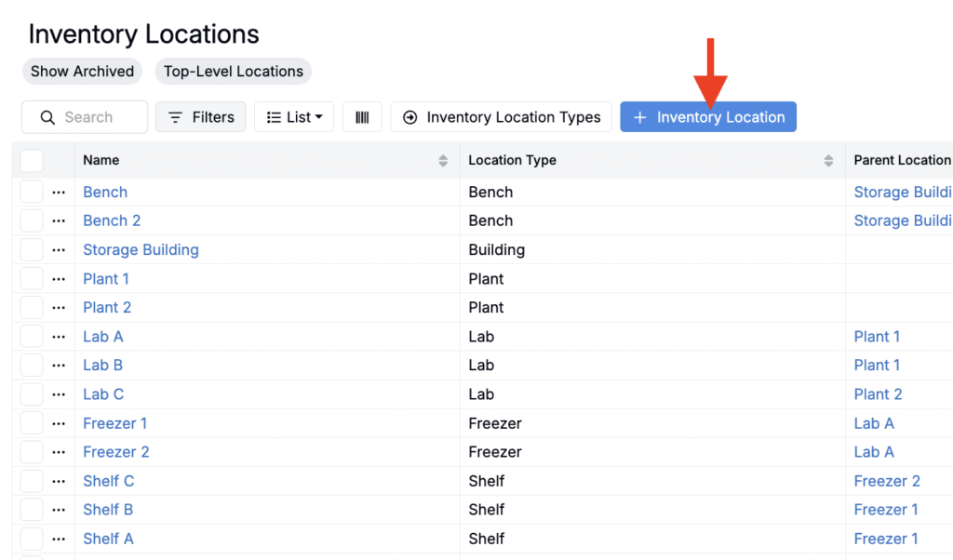Open the three-dot menu for Storage Building

pyautogui.click(x=59, y=250)
